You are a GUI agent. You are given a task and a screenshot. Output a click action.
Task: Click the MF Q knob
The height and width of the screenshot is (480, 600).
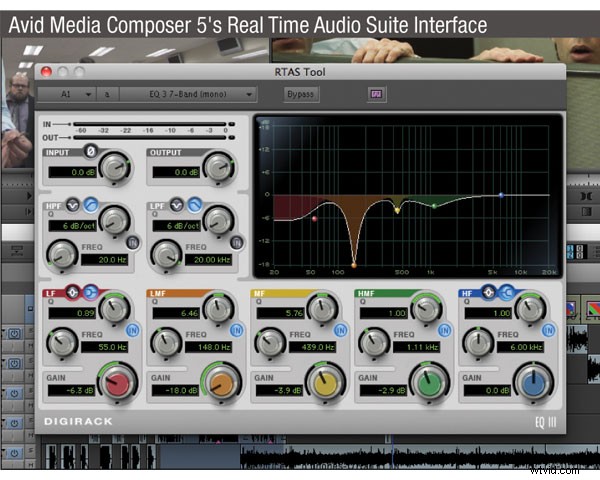(323, 309)
